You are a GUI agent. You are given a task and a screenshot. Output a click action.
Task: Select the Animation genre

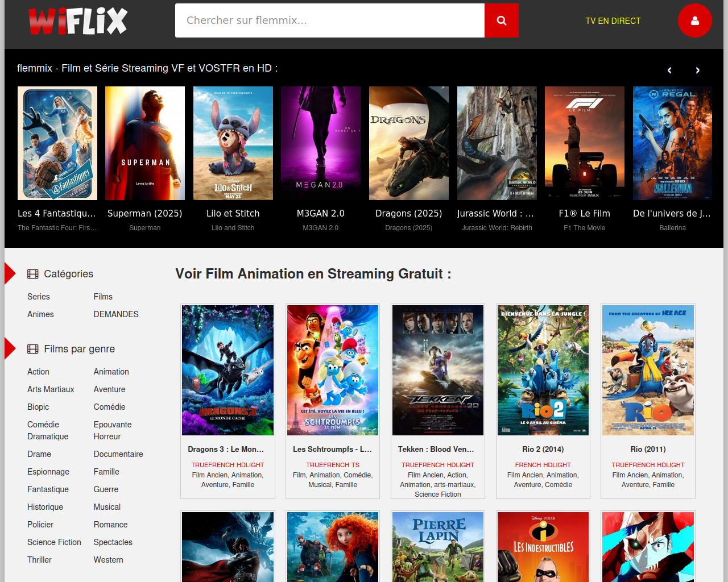pyautogui.click(x=111, y=372)
